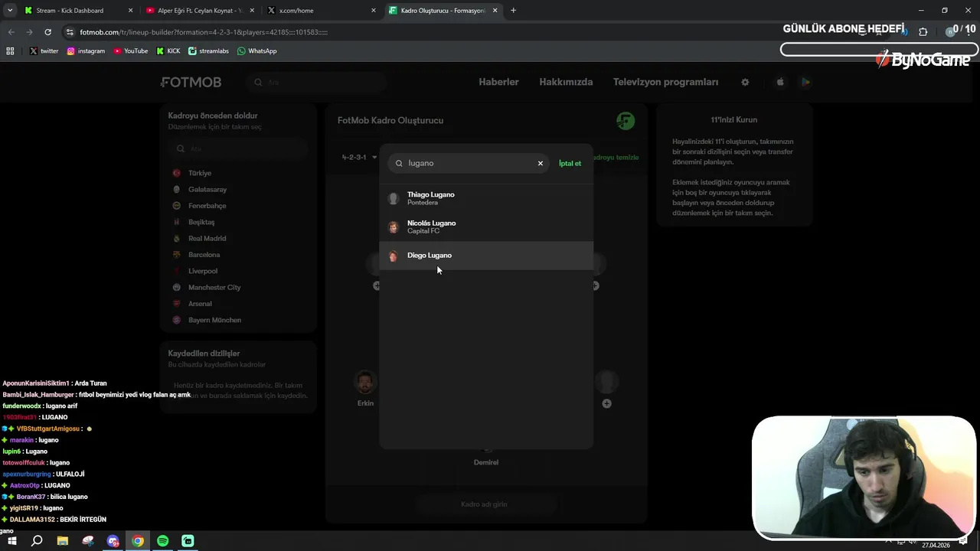Open twitter bookmark

[x=44, y=51]
